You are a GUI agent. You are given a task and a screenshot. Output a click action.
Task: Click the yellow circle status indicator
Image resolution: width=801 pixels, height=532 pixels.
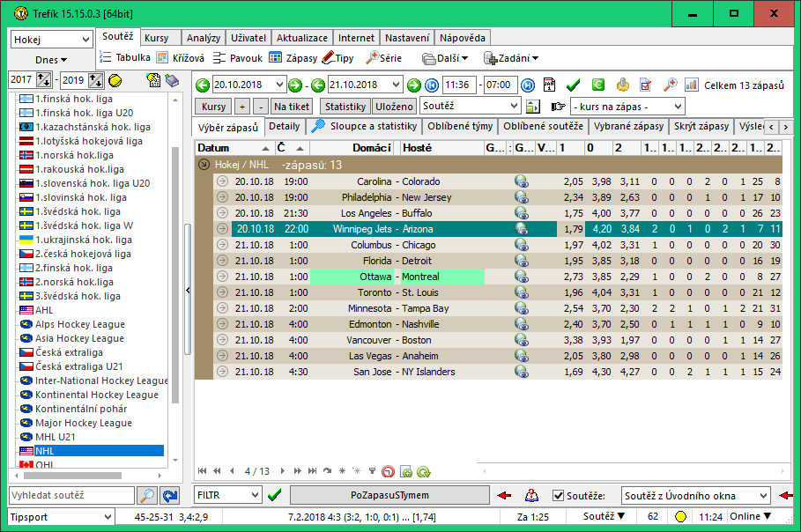pos(680,517)
